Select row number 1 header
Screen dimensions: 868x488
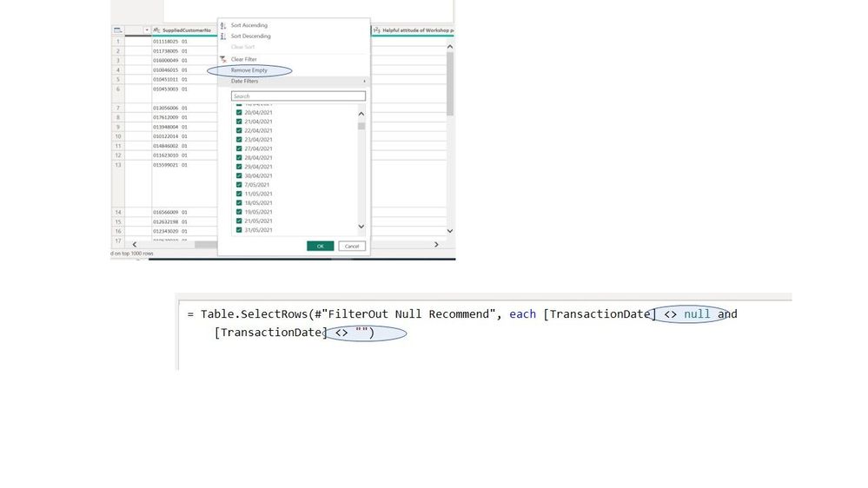tap(118, 42)
